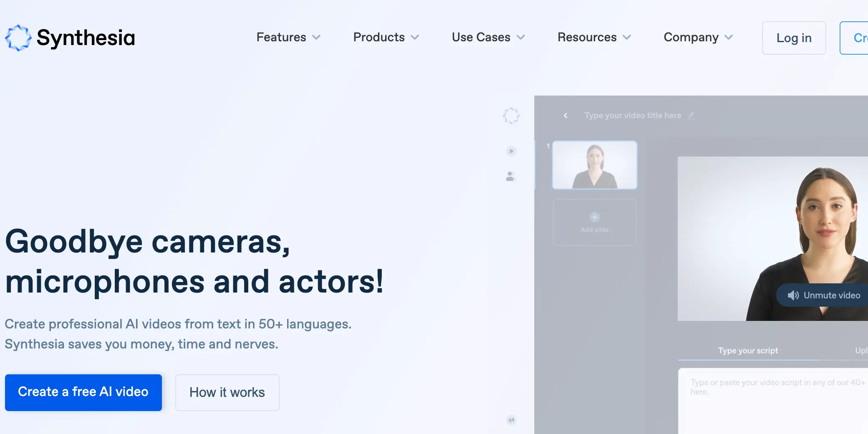Click the Synthesia logo in editor sidebar

(x=511, y=116)
